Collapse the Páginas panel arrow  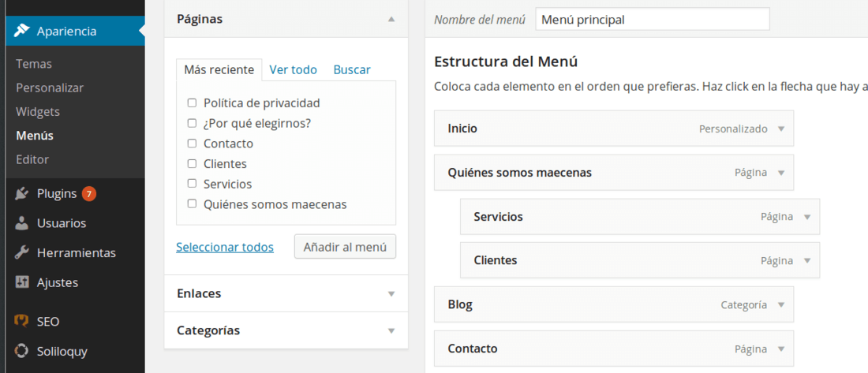[391, 19]
